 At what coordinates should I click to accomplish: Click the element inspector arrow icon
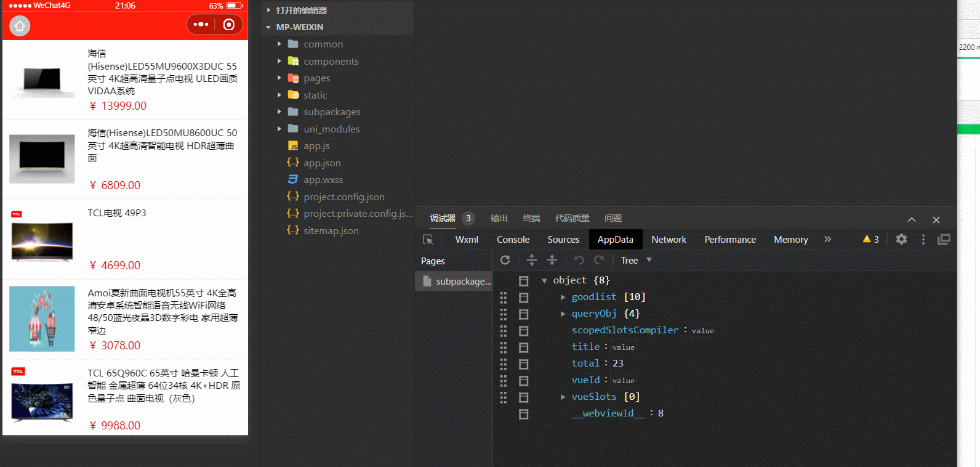point(428,240)
